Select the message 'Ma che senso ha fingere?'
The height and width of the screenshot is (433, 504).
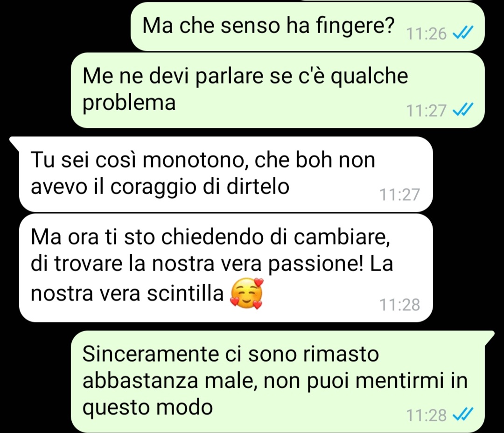pos(308,26)
